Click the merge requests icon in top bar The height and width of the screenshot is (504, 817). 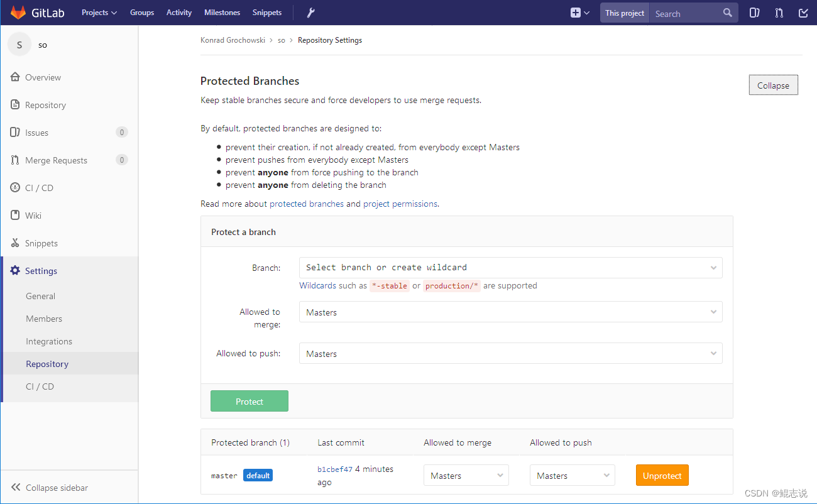[779, 13]
